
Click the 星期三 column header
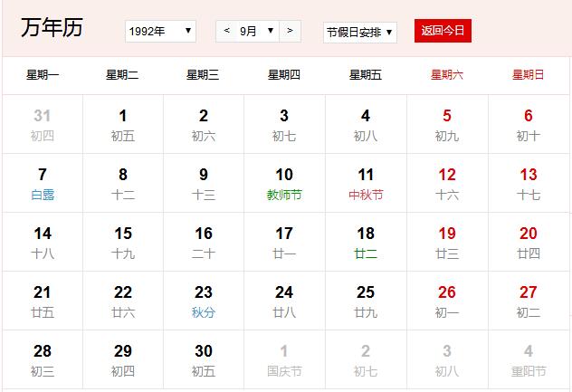pyautogui.click(x=204, y=75)
